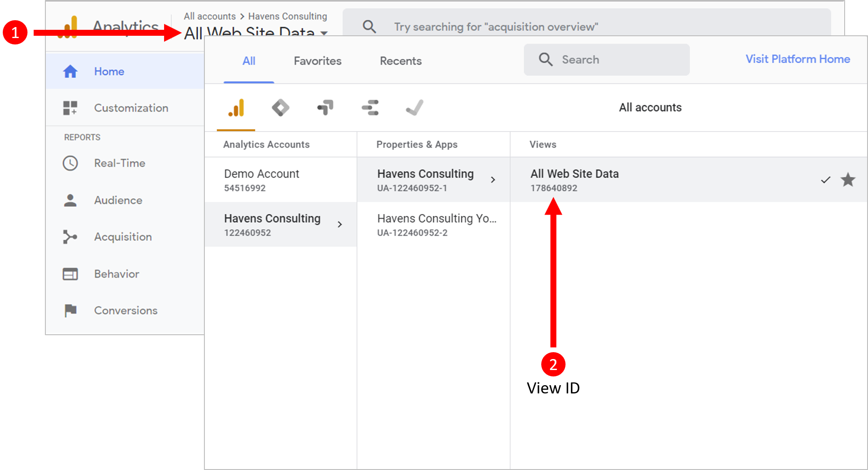Click the Audience person icon
The width and height of the screenshot is (868, 470).
point(70,200)
